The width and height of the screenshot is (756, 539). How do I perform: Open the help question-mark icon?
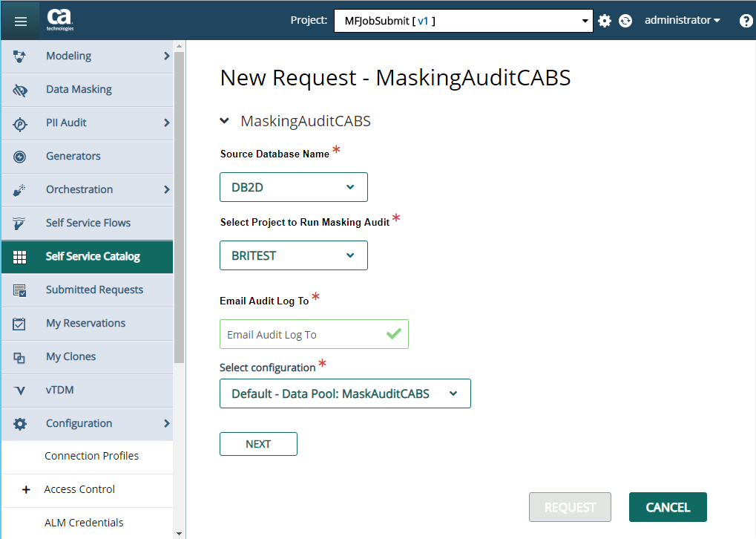pyautogui.click(x=745, y=20)
